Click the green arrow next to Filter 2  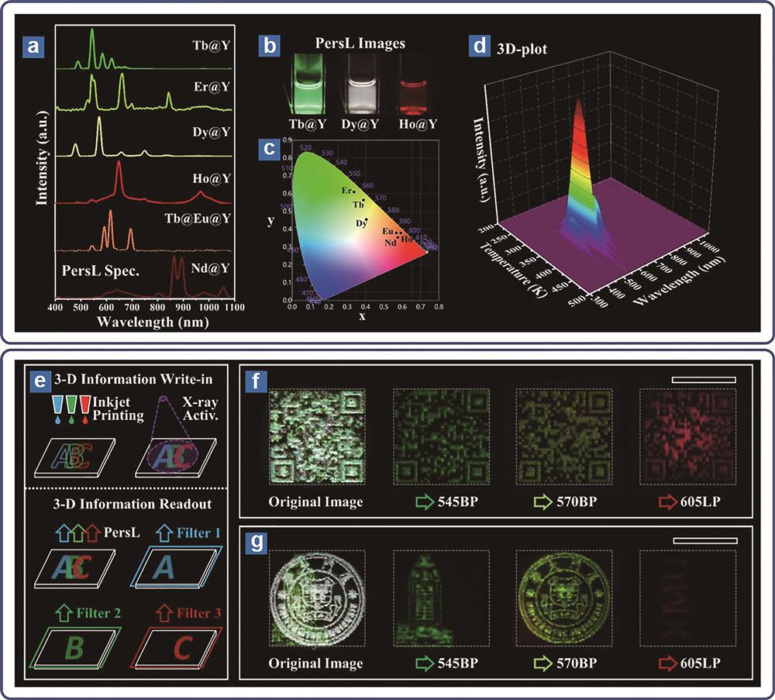[x=64, y=613]
